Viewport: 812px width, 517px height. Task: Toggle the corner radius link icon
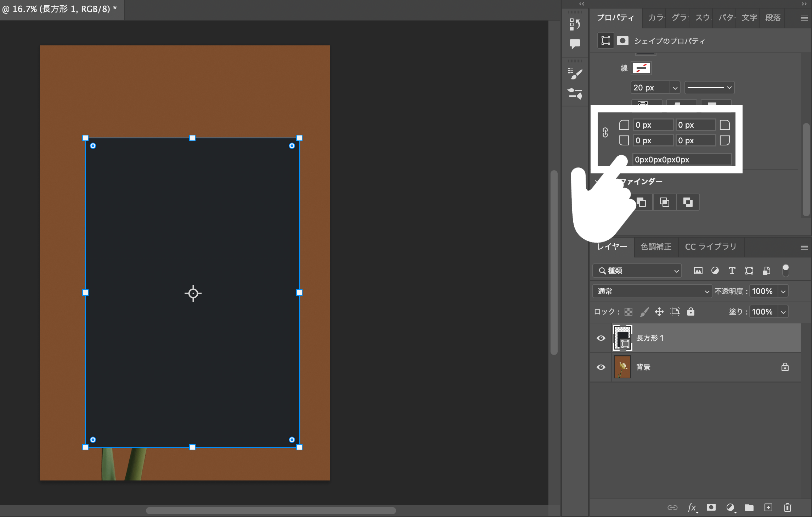pos(605,133)
